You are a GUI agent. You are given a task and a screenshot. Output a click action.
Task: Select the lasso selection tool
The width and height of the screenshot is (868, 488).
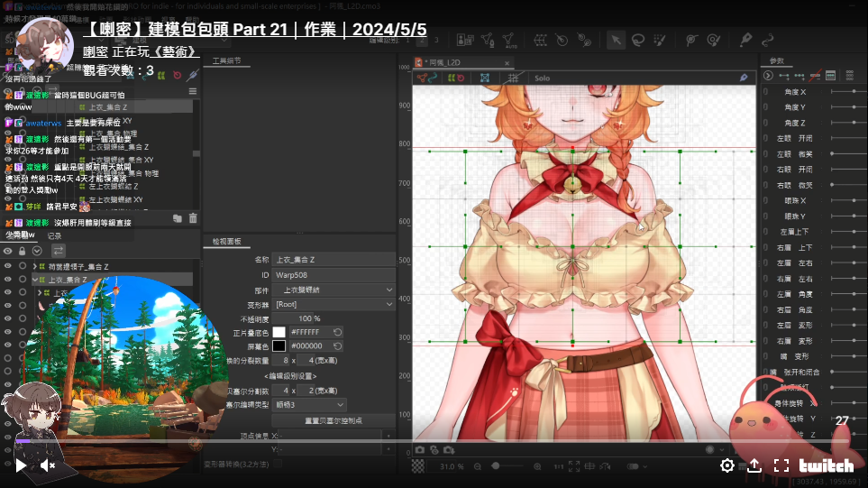pos(638,40)
